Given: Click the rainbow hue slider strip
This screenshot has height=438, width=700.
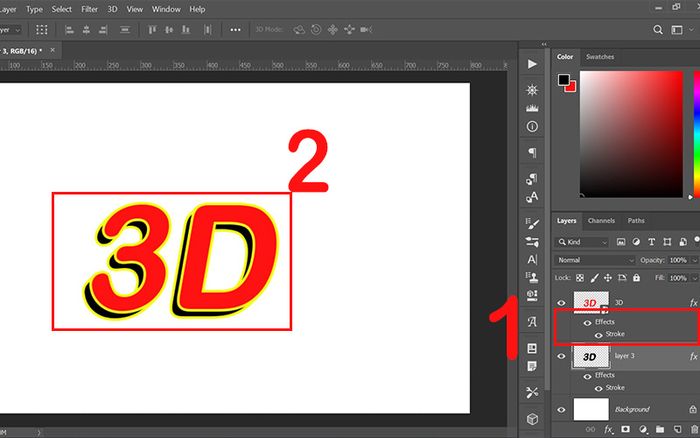Looking at the screenshot, I should tap(696, 134).
